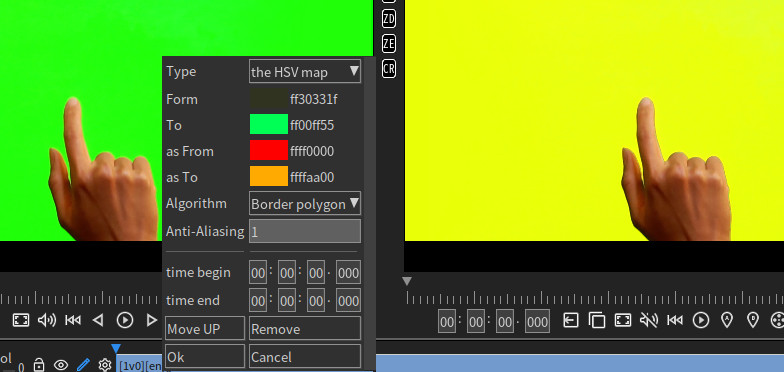Click the right player's timecode milliseconds field

pos(538,321)
